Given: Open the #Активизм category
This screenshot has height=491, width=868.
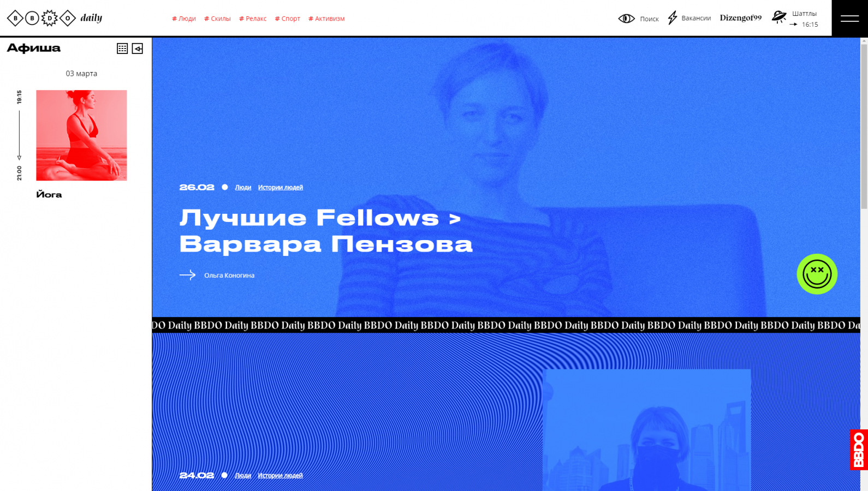Looking at the screenshot, I should point(326,19).
